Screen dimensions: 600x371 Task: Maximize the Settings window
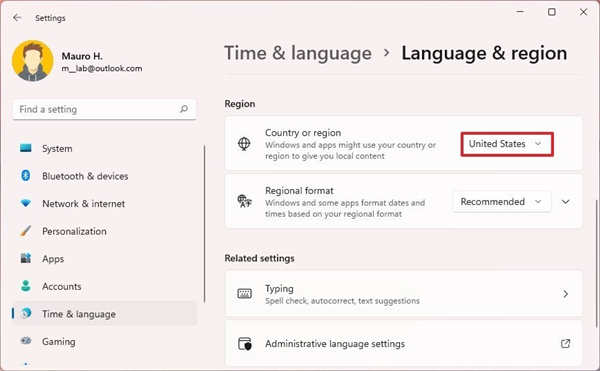click(552, 12)
